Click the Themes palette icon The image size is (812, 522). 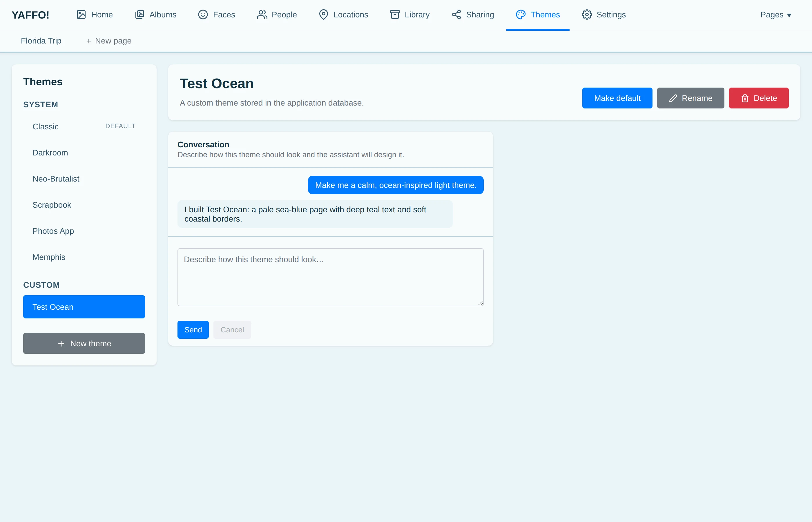click(521, 14)
